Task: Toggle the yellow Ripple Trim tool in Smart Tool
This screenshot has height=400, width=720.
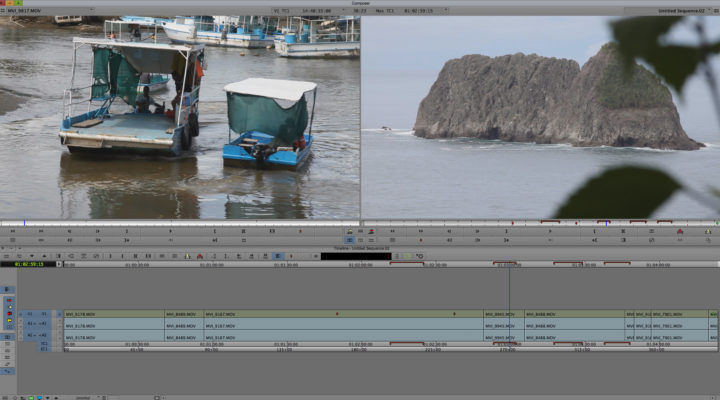Action: 10,320
